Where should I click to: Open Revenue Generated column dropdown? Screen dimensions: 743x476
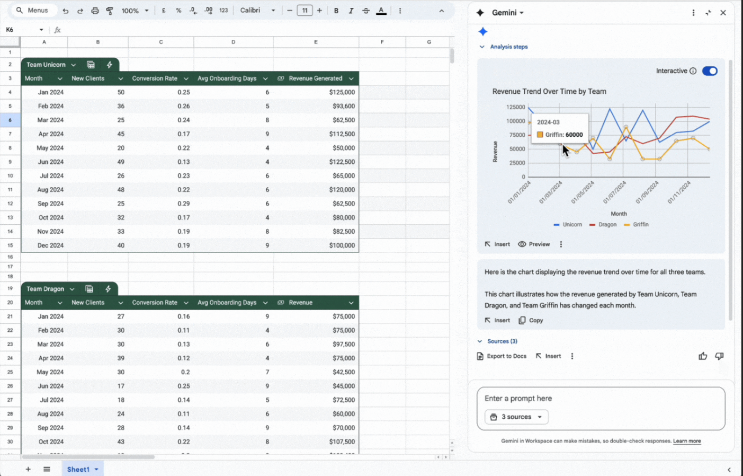coord(351,79)
